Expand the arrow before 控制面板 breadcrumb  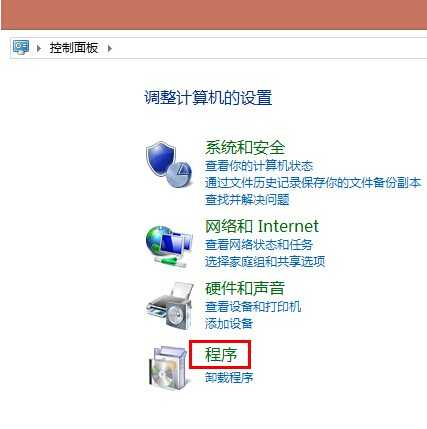tap(39, 48)
